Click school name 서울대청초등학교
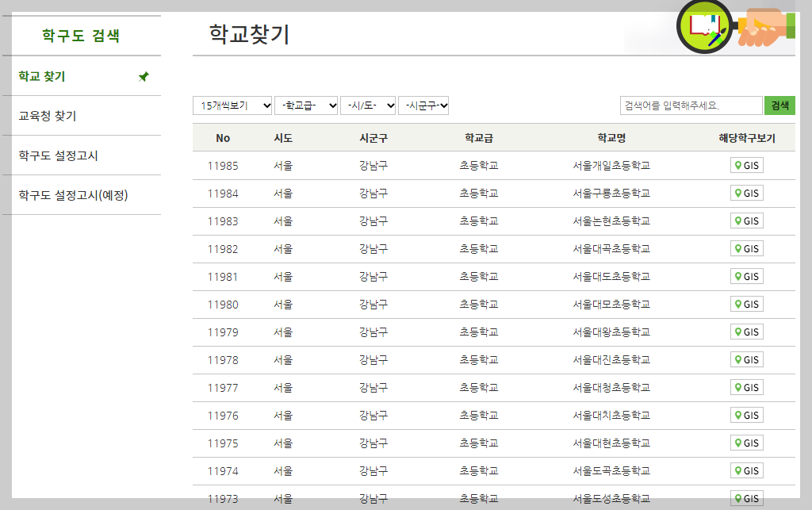This screenshot has width=812, height=510. tap(611, 388)
